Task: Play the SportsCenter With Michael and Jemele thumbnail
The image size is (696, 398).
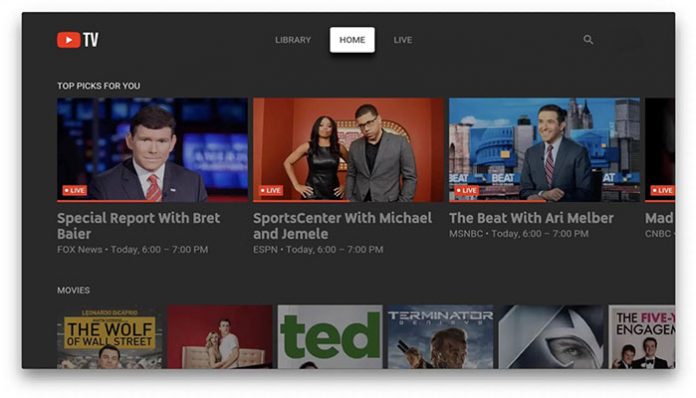Action: coord(348,150)
